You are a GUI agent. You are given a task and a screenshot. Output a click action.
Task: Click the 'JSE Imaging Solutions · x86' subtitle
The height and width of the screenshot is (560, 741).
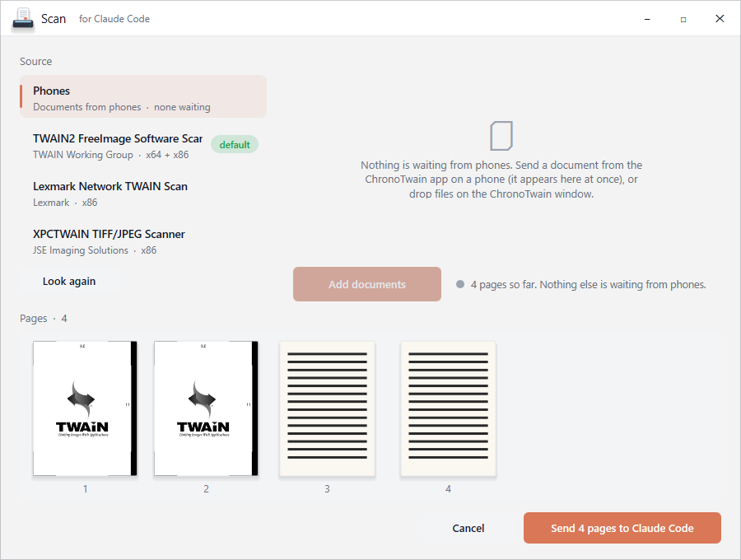click(95, 250)
